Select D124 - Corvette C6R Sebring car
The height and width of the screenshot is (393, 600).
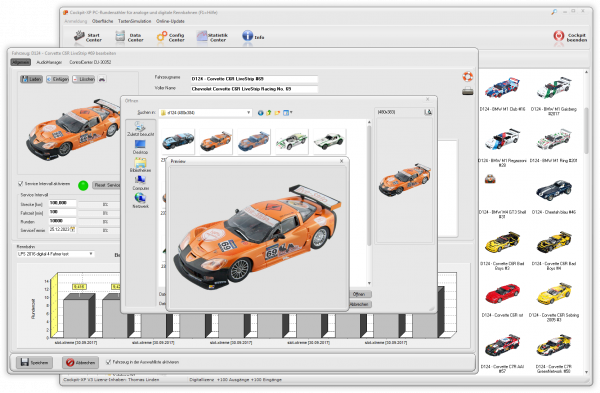pyautogui.click(x=554, y=302)
